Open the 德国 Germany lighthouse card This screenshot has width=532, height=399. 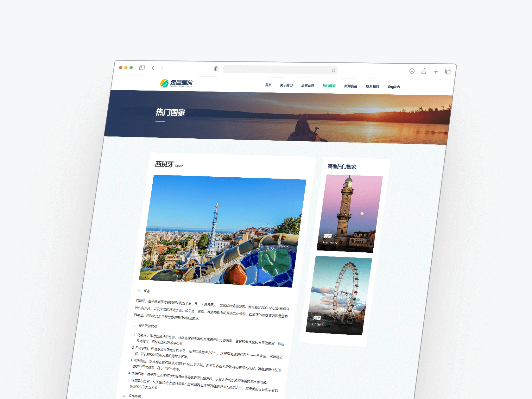click(350, 214)
